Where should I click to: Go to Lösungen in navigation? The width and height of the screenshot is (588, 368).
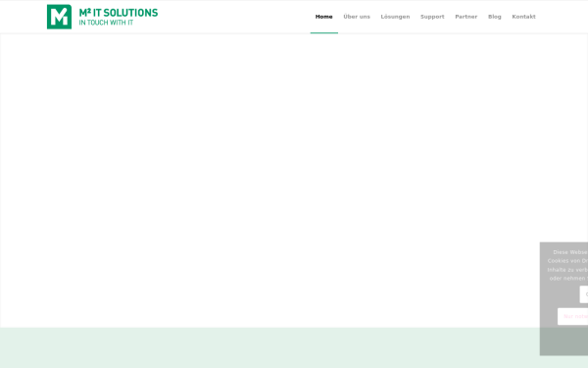[395, 17]
